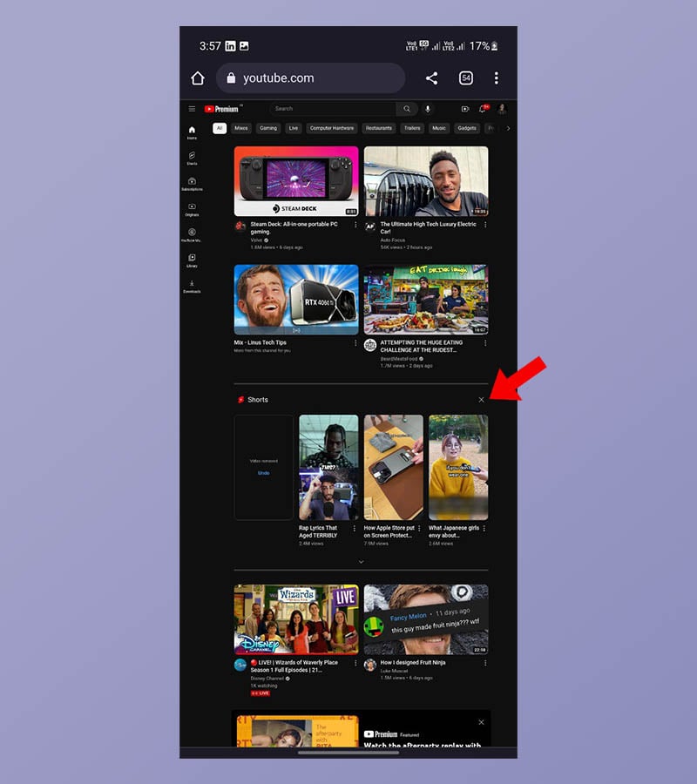The height and width of the screenshot is (784, 697).
Task: Open the YouTube hamburger guide menu
Action: [192, 109]
